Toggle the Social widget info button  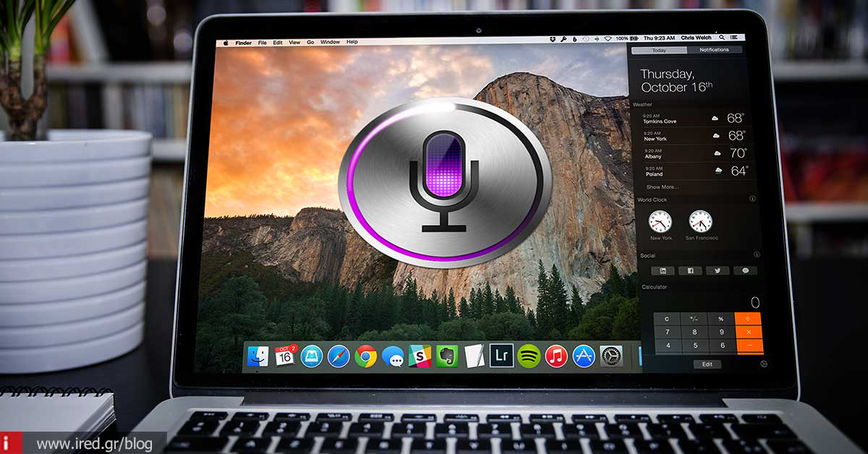click(x=757, y=255)
